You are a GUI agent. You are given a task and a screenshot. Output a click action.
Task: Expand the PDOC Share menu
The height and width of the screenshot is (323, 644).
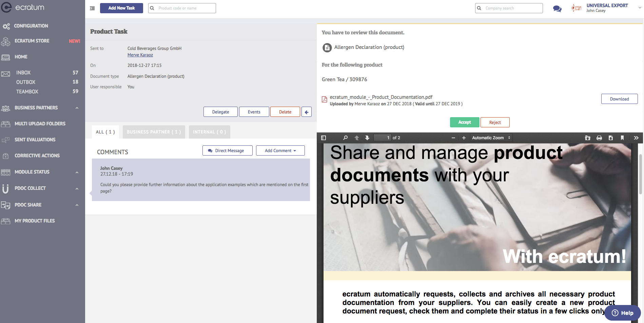click(77, 205)
